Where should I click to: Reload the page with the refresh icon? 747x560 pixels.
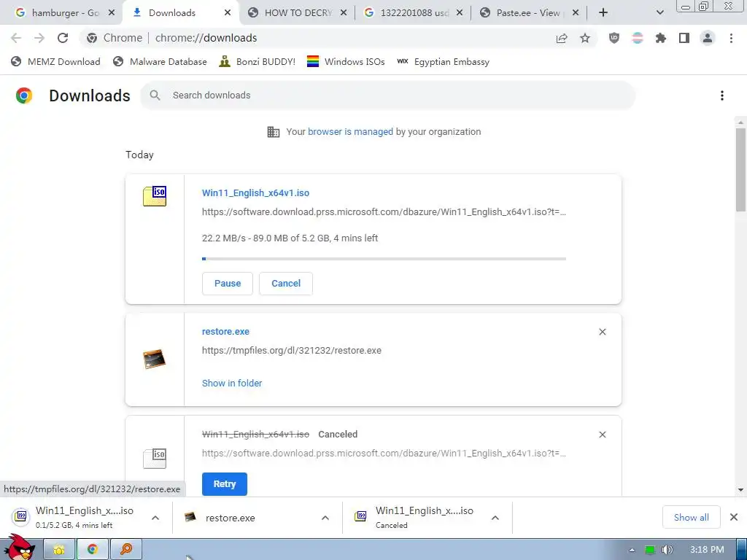(x=63, y=38)
